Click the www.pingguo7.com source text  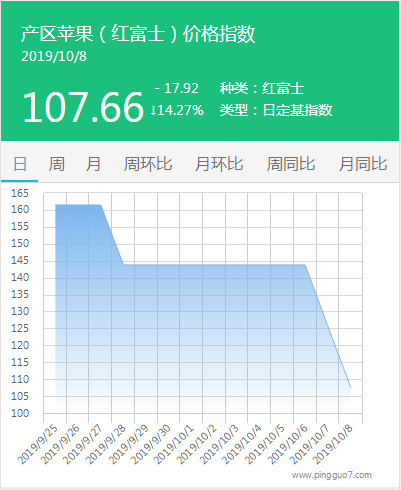(332, 475)
